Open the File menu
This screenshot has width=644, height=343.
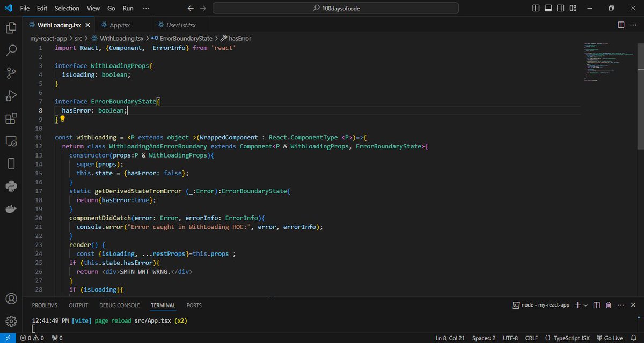click(25, 8)
